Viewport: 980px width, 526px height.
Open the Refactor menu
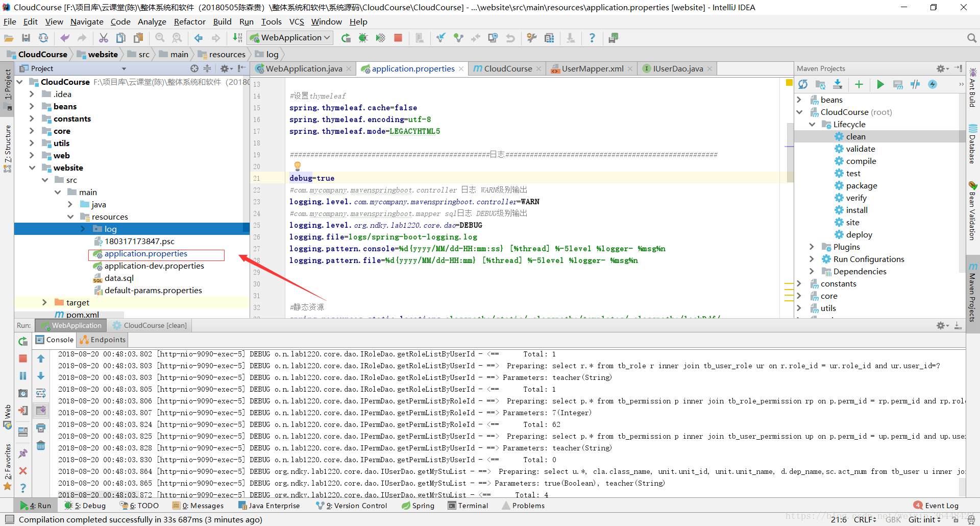[189, 21]
